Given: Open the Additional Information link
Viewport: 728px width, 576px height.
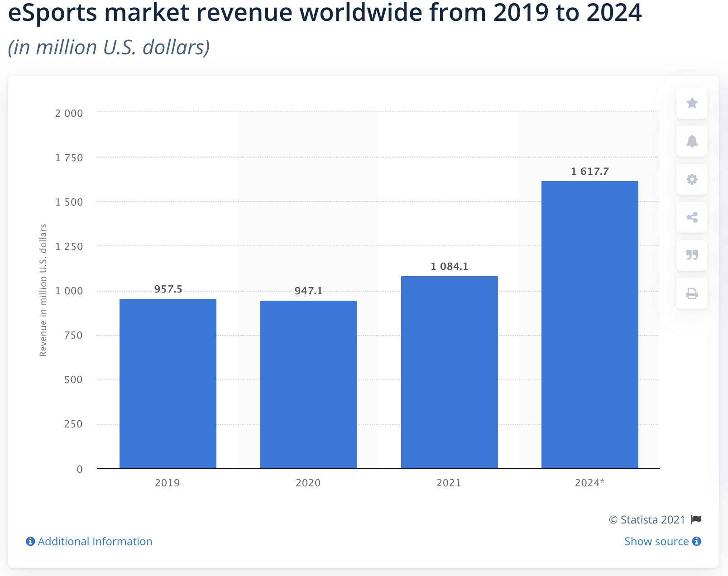Looking at the screenshot, I should click(95, 542).
